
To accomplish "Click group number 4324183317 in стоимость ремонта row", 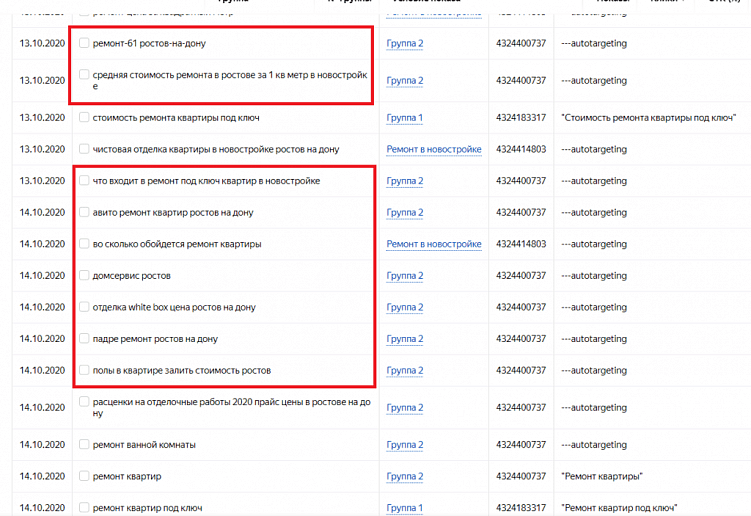I will pos(521,118).
